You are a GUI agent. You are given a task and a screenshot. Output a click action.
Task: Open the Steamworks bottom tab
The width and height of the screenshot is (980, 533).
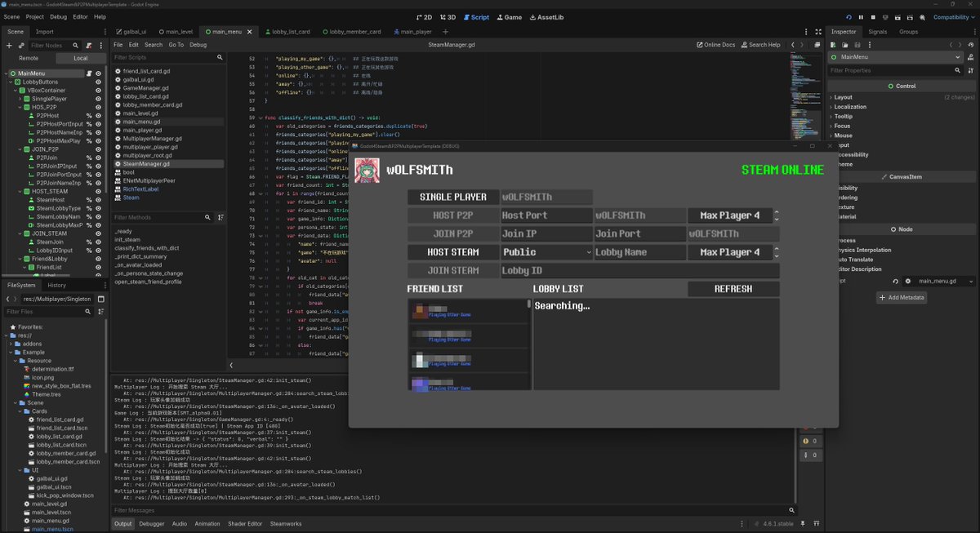tap(286, 524)
